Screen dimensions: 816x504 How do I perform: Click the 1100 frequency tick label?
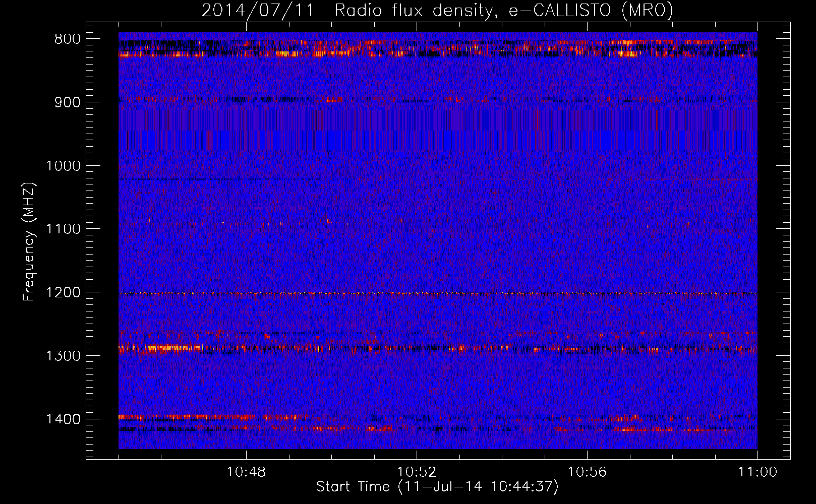click(64, 229)
